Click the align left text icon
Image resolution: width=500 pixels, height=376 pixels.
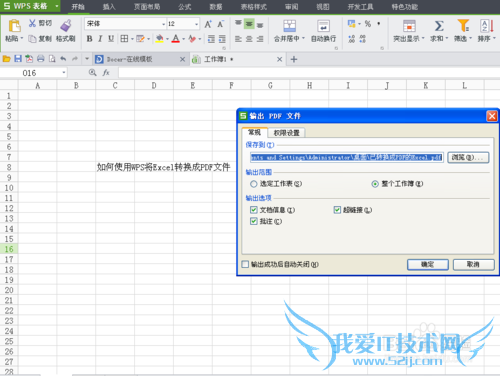(x=238, y=39)
